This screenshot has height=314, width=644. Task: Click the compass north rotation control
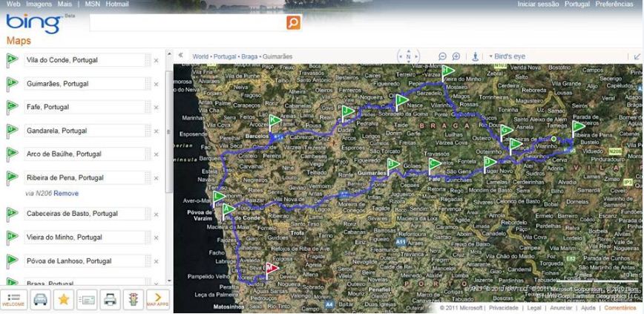pyautogui.click(x=408, y=56)
